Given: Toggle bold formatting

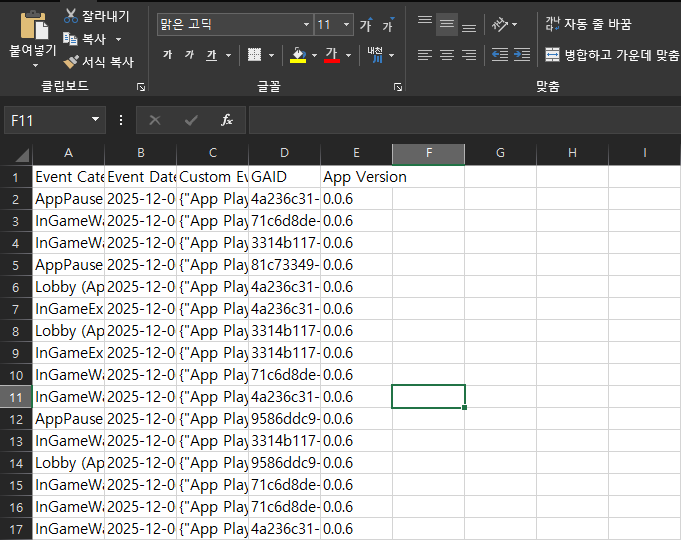Looking at the screenshot, I should point(168,55).
